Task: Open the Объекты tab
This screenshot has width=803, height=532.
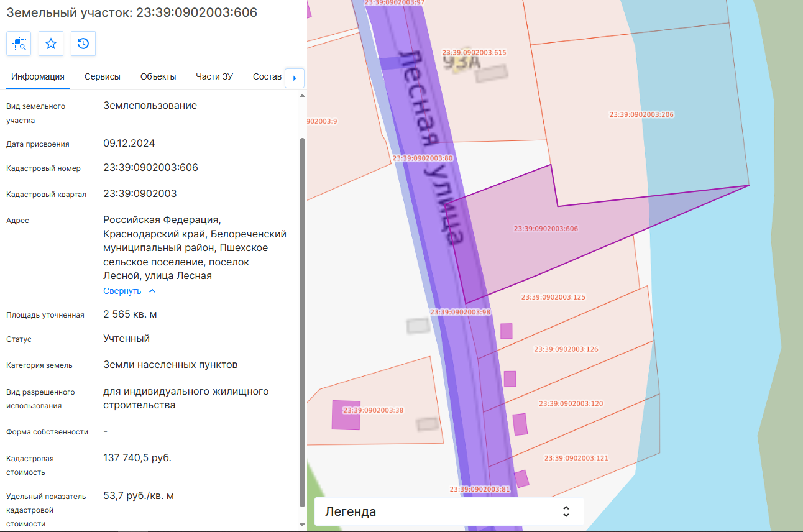Action: pyautogui.click(x=158, y=77)
